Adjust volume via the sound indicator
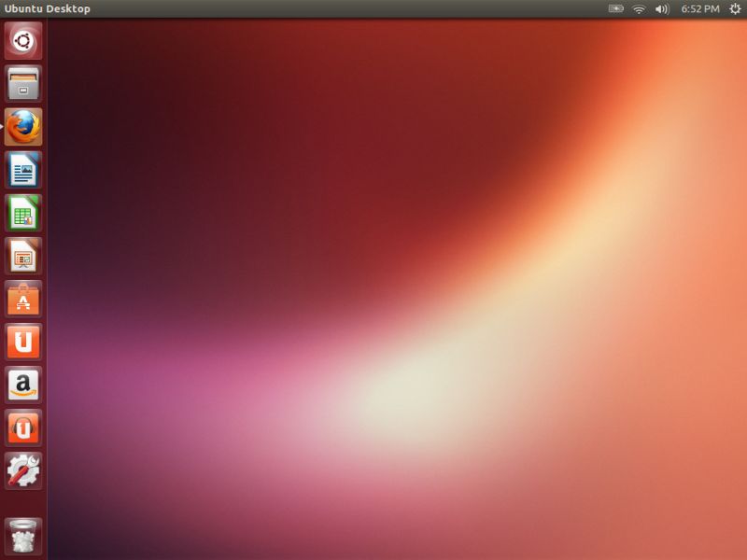 (661, 7)
